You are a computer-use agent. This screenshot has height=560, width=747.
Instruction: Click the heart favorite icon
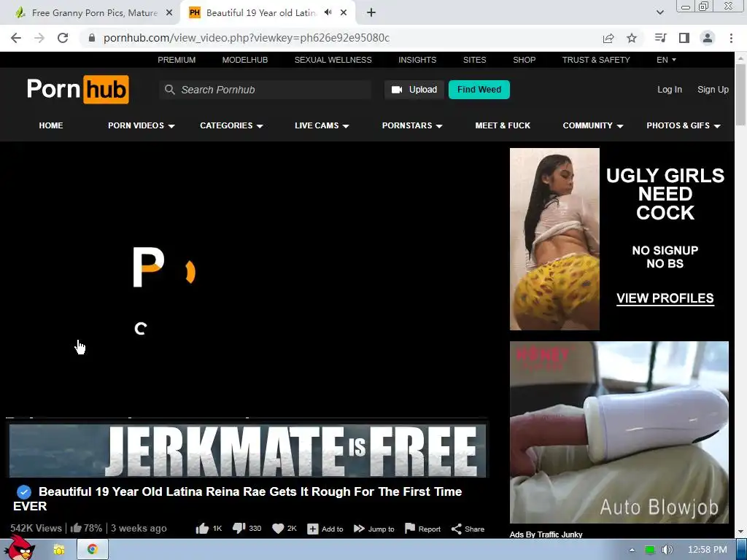pyautogui.click(x=278, y=529)
